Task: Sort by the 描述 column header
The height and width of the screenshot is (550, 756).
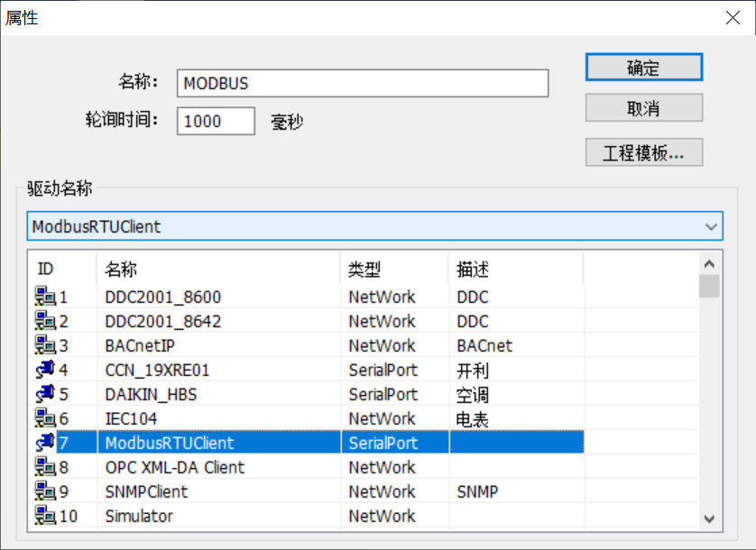Action: click(516, 269)
